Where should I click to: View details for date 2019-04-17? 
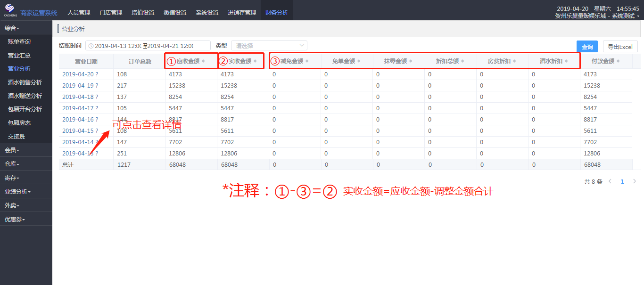tap(80, 108)
